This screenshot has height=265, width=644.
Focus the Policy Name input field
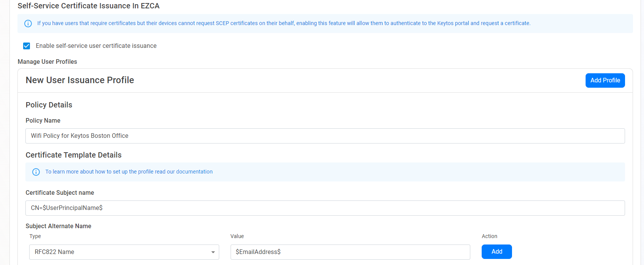325,136
